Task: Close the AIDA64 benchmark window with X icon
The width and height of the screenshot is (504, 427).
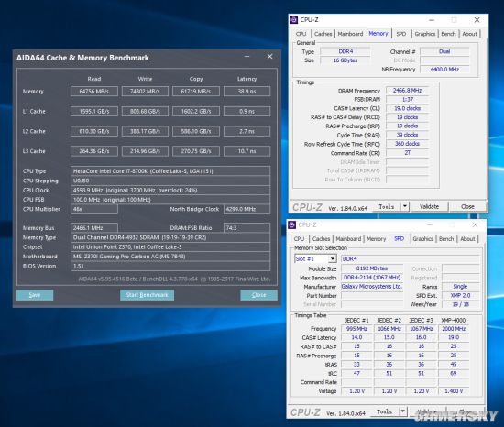Action: coord(269,57)
